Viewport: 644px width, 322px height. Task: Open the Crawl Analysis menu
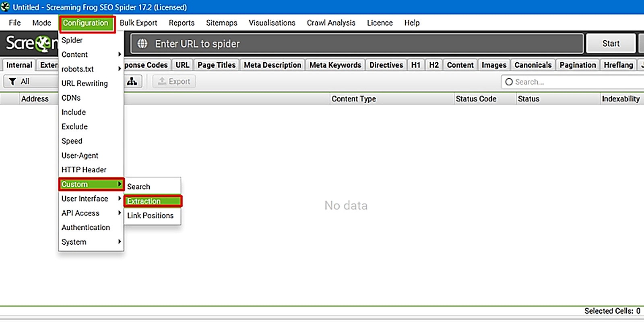pyautogui.click(x=331, y=23)
